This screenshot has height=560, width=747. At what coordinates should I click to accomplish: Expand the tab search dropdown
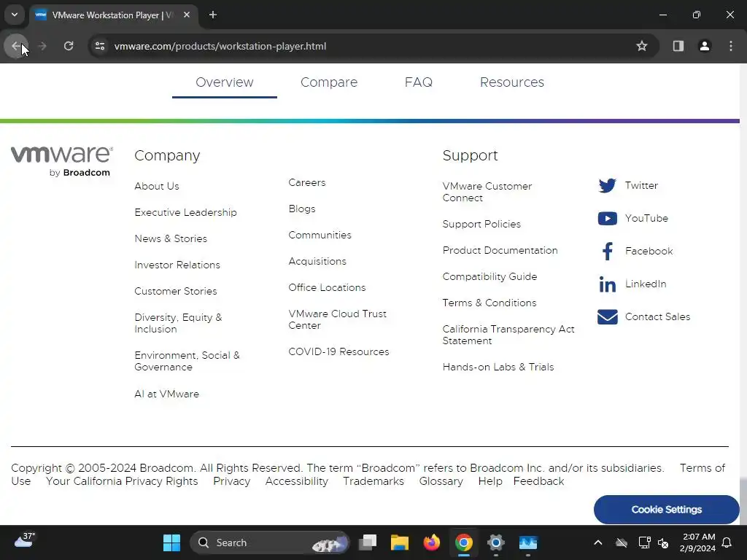coord(15,15)
